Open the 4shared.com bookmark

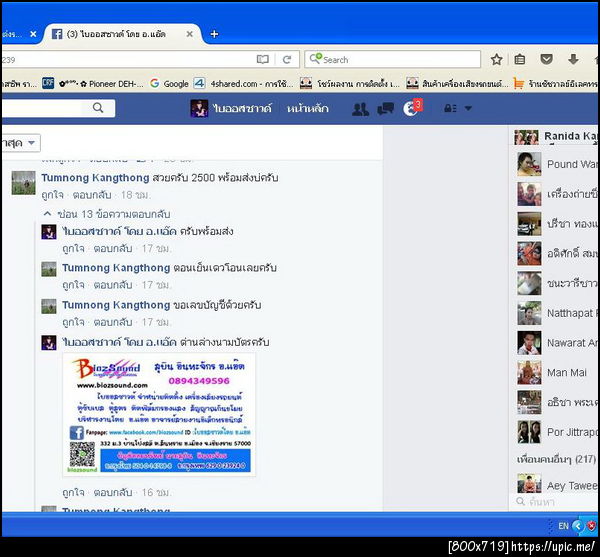click(243, 83)
